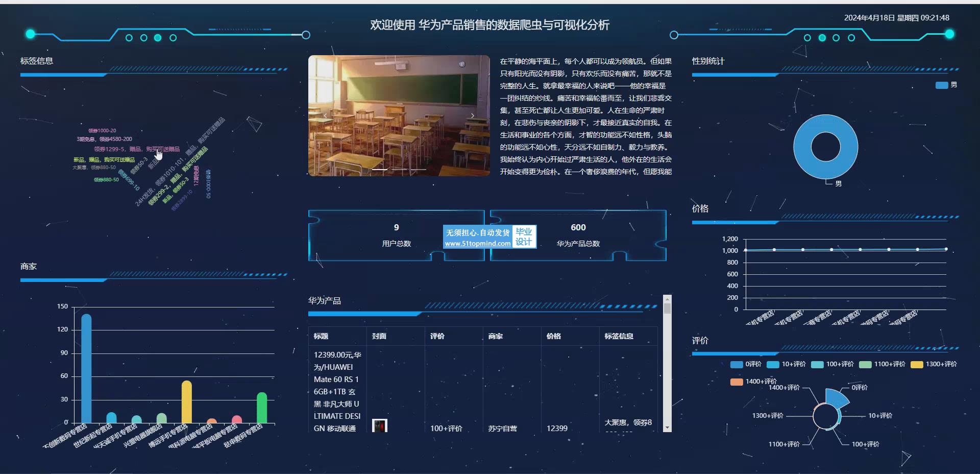Select the third carousel indicator bar
Viewport: 980px width, 474px height.
[x=419, y=169]
